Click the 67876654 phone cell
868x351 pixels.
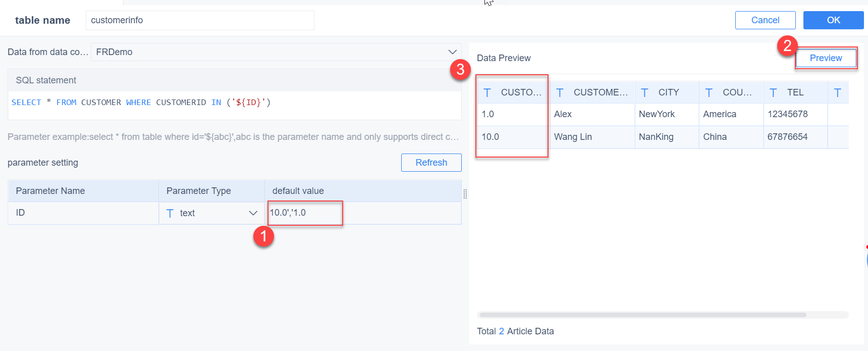tap(795, 137)
